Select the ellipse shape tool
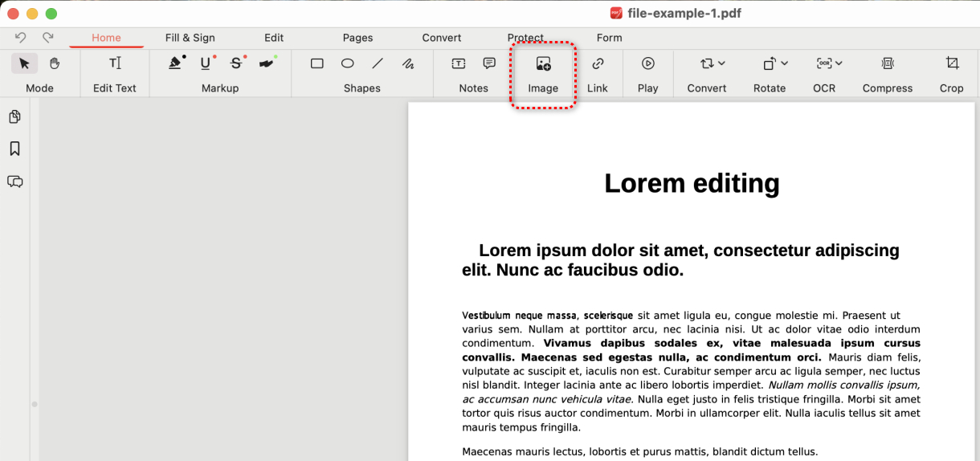 (347, 63)
